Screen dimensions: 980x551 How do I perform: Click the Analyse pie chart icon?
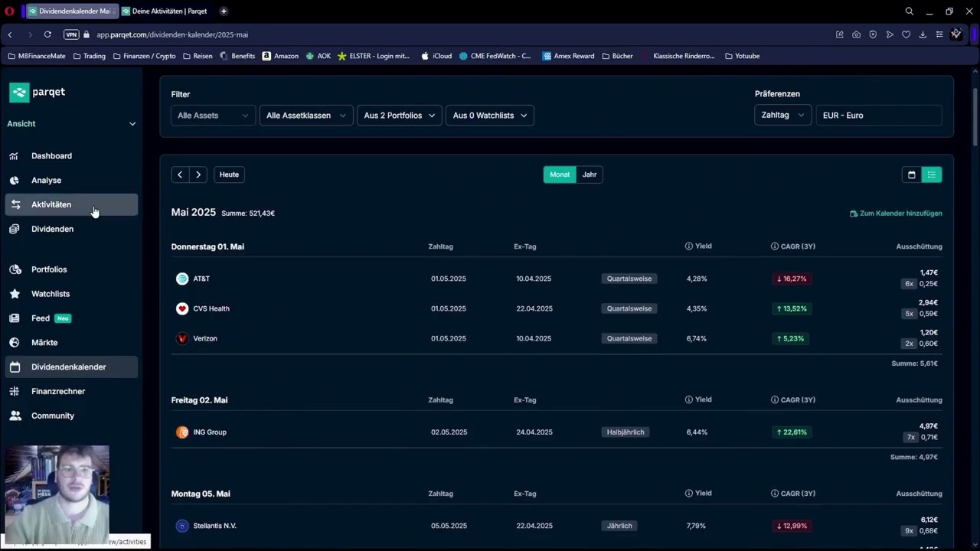14,181
